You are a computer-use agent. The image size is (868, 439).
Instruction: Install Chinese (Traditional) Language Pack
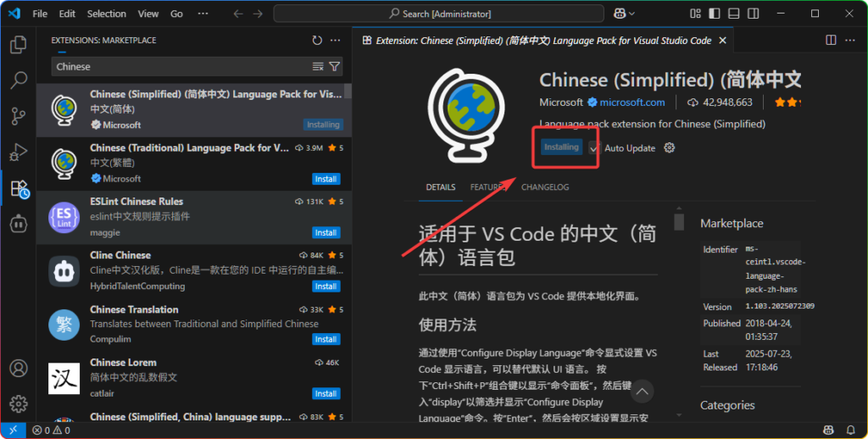coord(325,179)
